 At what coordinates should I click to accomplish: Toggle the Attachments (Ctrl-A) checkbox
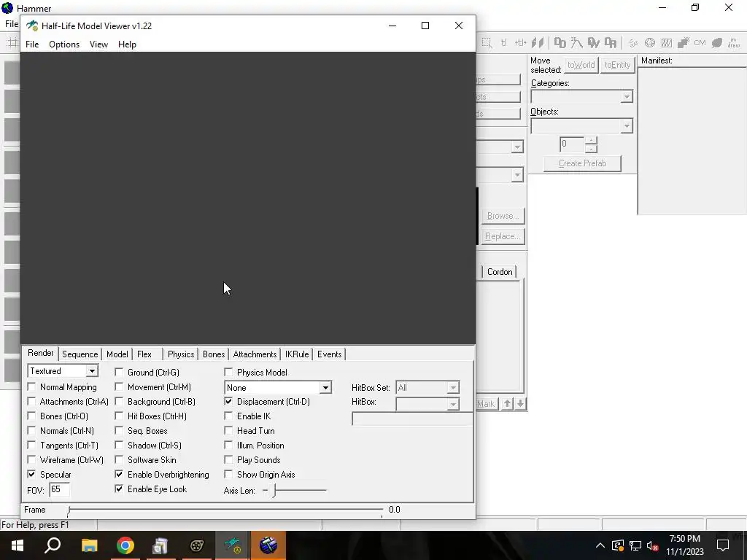tap(31, 402)
